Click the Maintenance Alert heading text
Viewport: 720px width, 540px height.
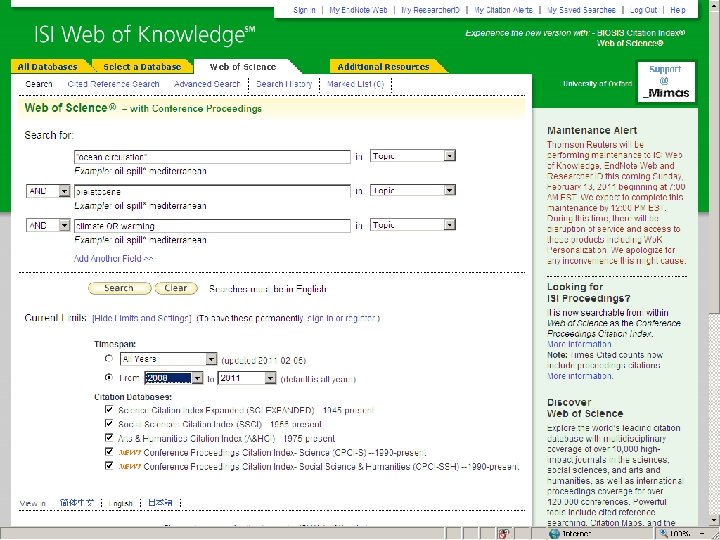[592, 130]
